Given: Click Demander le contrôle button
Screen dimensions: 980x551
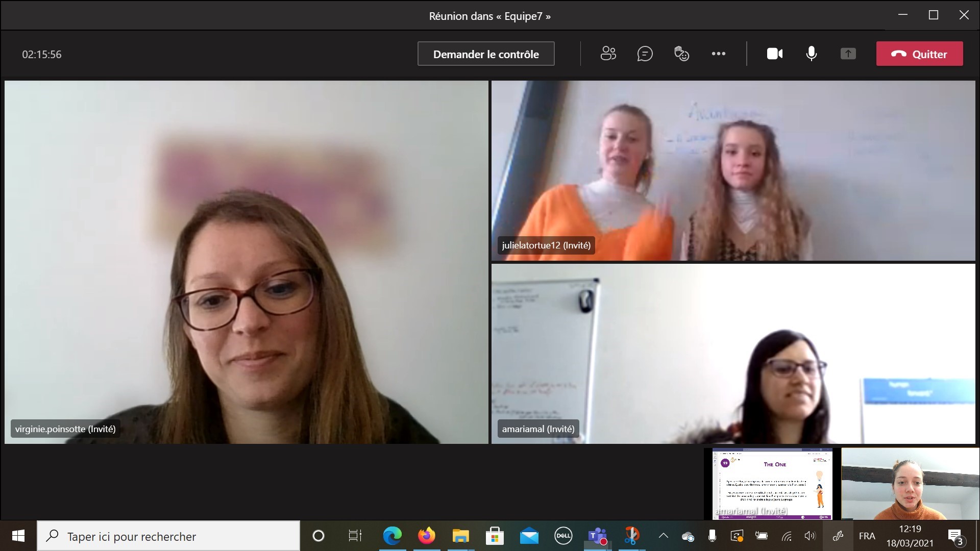Looking at the screenshot, I should (486, 54).
